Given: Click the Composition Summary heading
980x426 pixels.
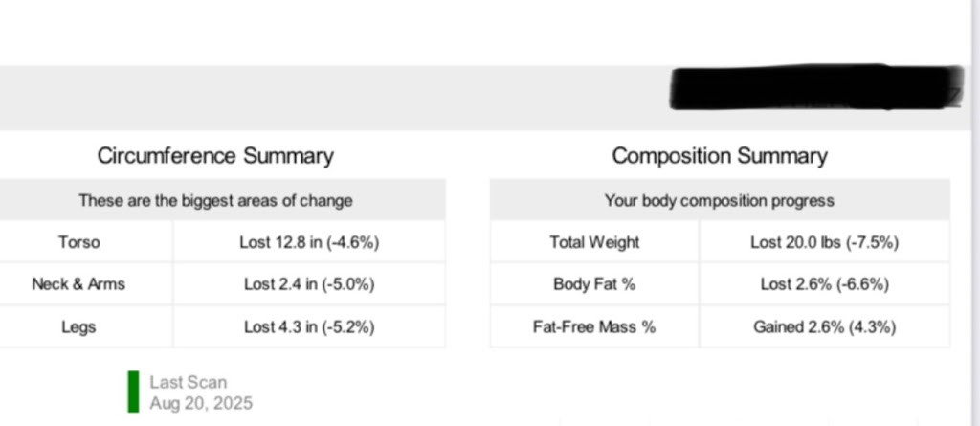Looking at the screenshot, I should click(x=720, y=156).
